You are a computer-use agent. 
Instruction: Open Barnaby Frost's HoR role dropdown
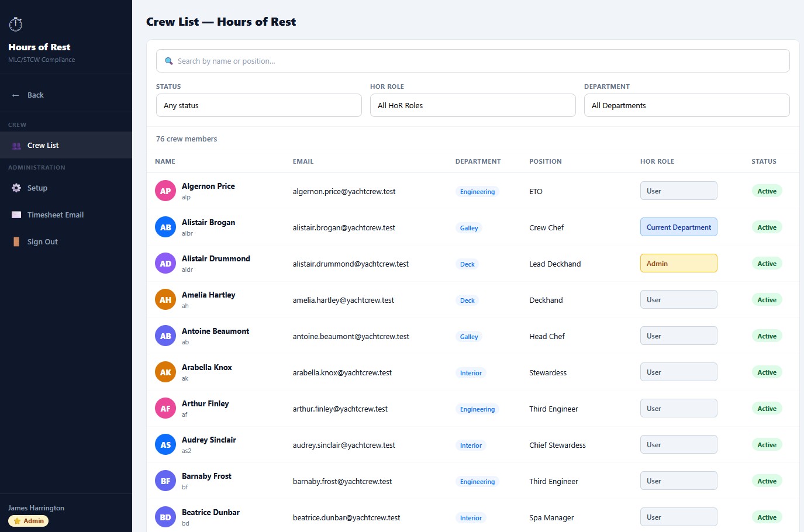pos(679,481)
